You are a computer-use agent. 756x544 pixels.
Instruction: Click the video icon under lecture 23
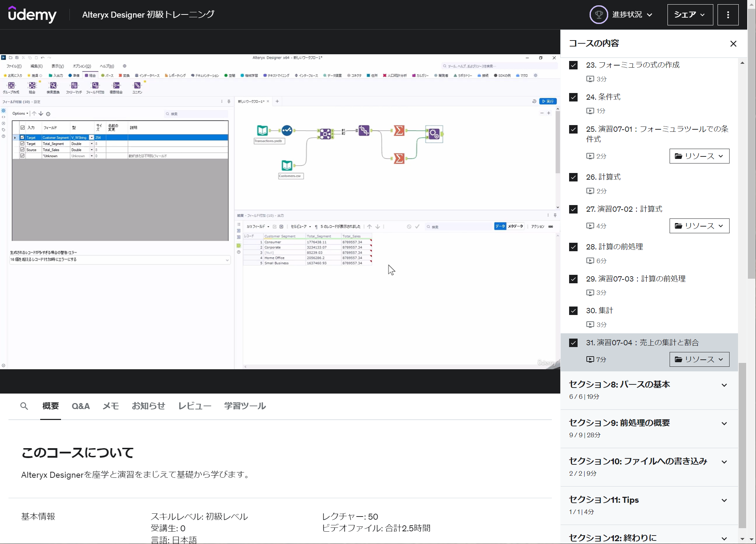click(590, 79)
